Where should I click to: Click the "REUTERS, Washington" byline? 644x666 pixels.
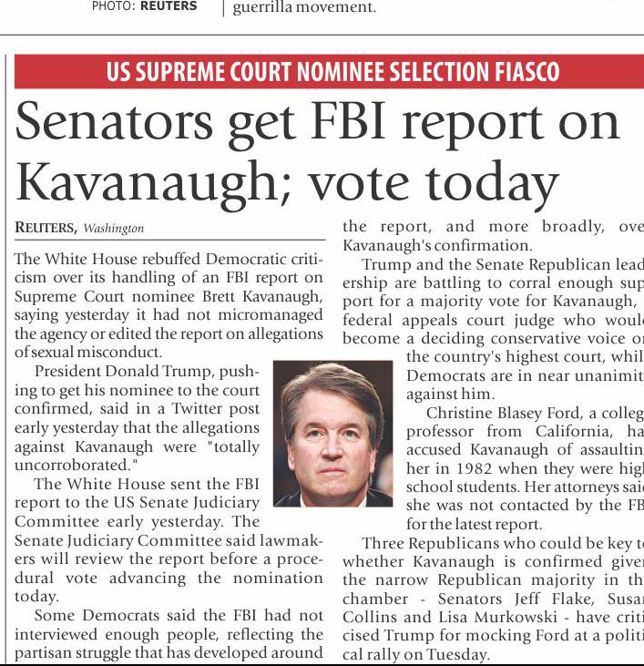(x=80, y=228)
